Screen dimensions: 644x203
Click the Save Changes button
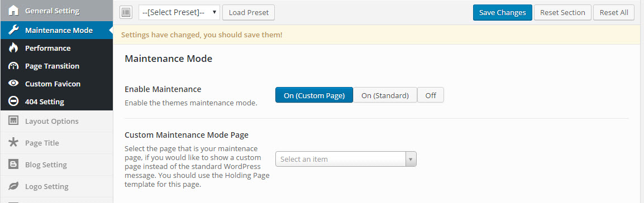pos(502,12)
